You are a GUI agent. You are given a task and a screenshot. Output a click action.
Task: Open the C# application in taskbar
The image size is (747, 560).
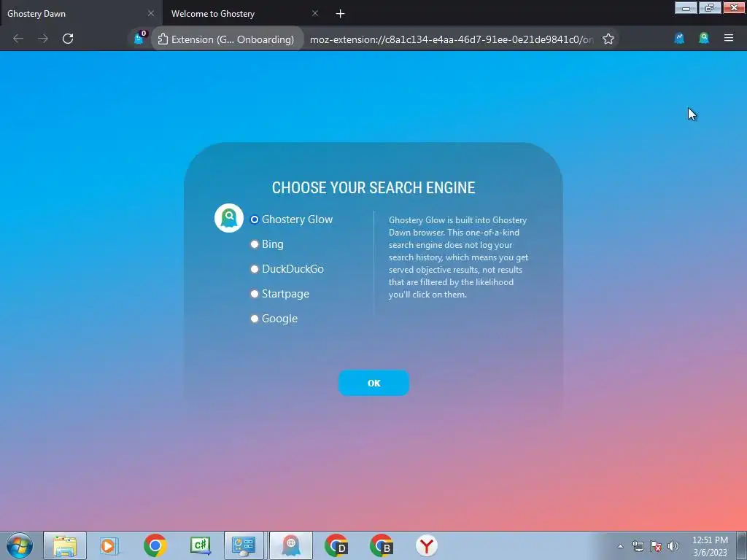pyautogui.click(x=200, y=545)
